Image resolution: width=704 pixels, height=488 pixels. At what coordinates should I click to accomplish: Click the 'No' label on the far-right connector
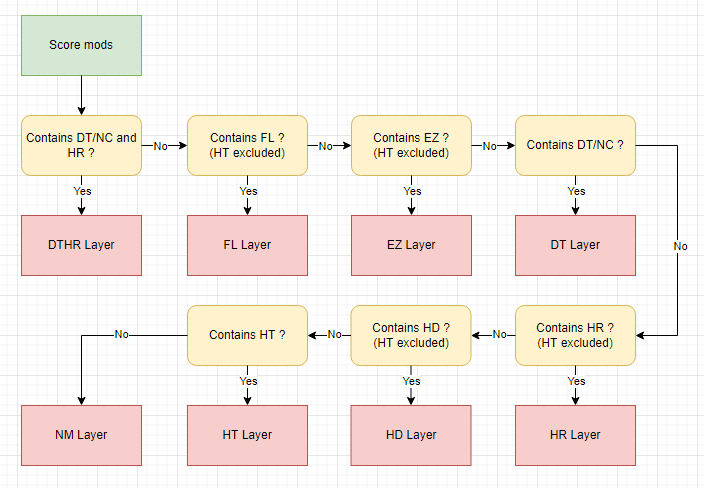tap(680, 246)
